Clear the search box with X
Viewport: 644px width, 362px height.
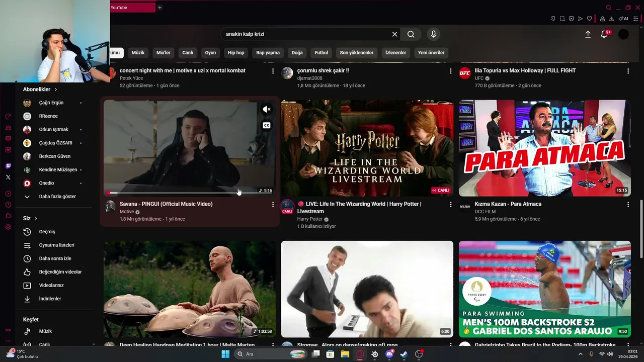395,34
